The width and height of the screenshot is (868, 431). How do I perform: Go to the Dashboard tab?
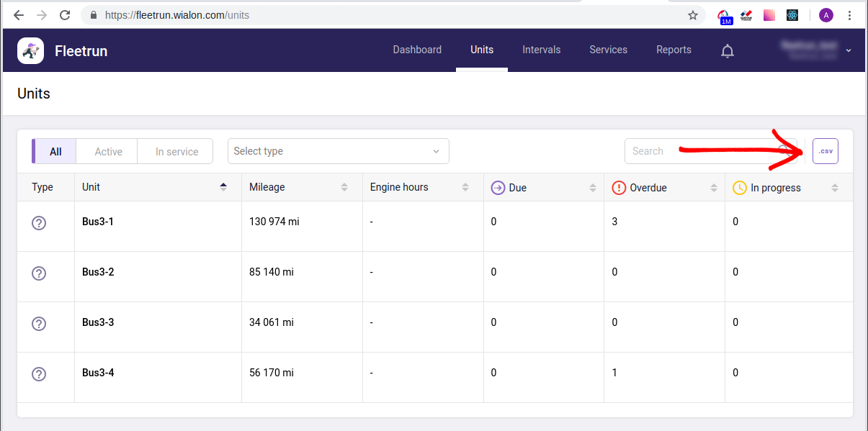click(417, 50)
